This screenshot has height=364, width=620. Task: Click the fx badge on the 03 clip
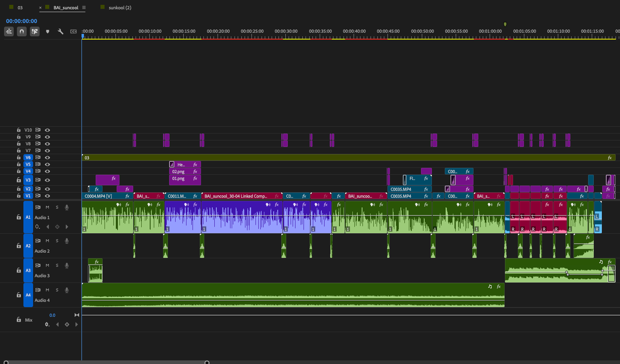point(610,158)
